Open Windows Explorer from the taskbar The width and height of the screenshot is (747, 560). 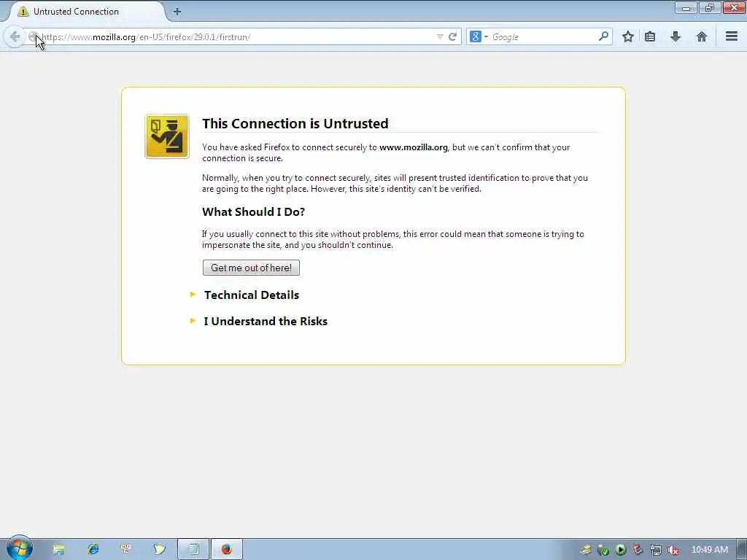pyautogui.click(x=58, y=549)
